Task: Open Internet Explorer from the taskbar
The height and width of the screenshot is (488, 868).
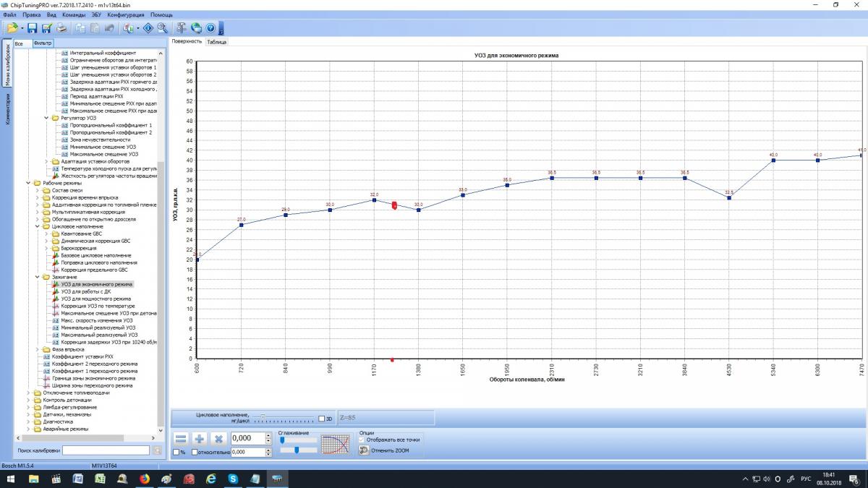Action: point(210,479)
